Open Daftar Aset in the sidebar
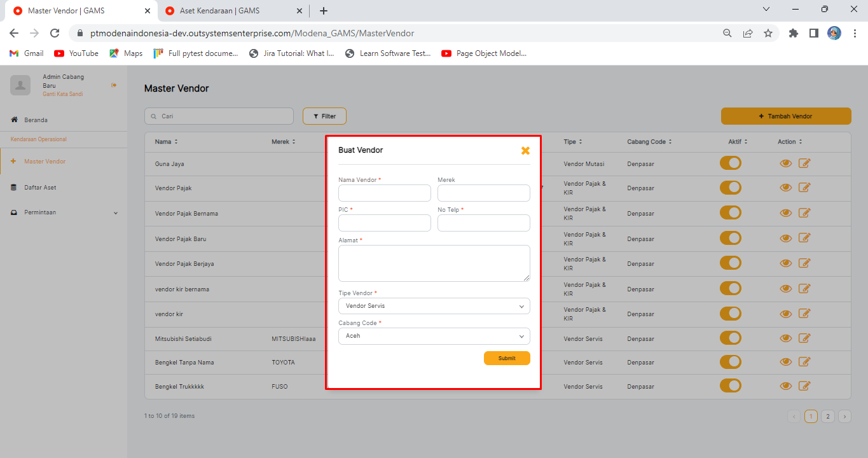This screenshot has width=868, height=458. click(x=40, y=188)
